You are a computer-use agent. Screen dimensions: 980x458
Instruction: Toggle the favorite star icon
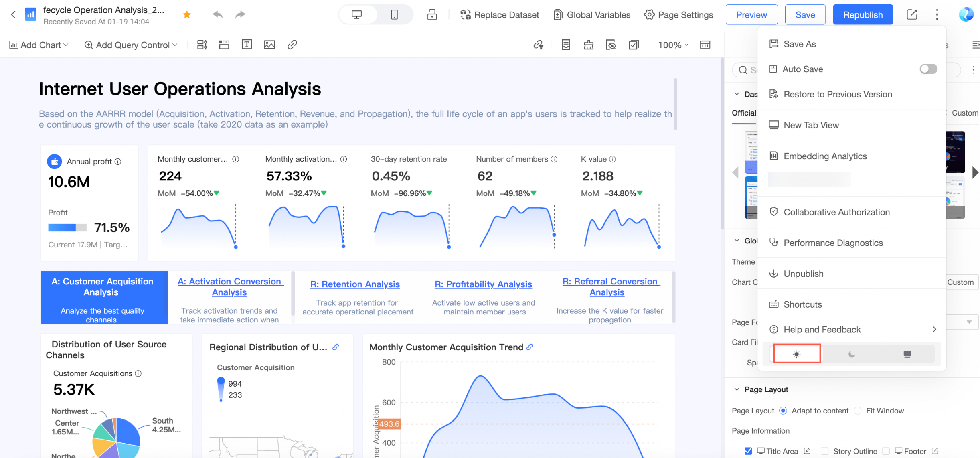pyautogui.click(x=186, y=15)
